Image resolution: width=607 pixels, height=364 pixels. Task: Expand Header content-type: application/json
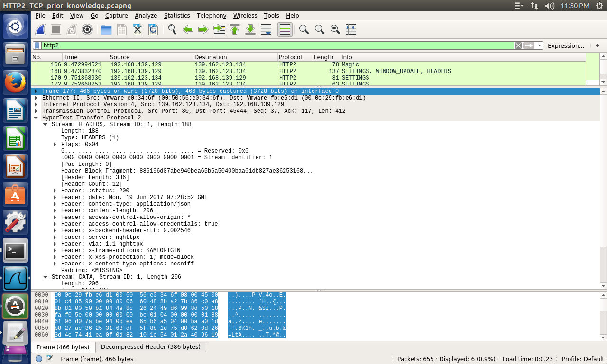55,204
